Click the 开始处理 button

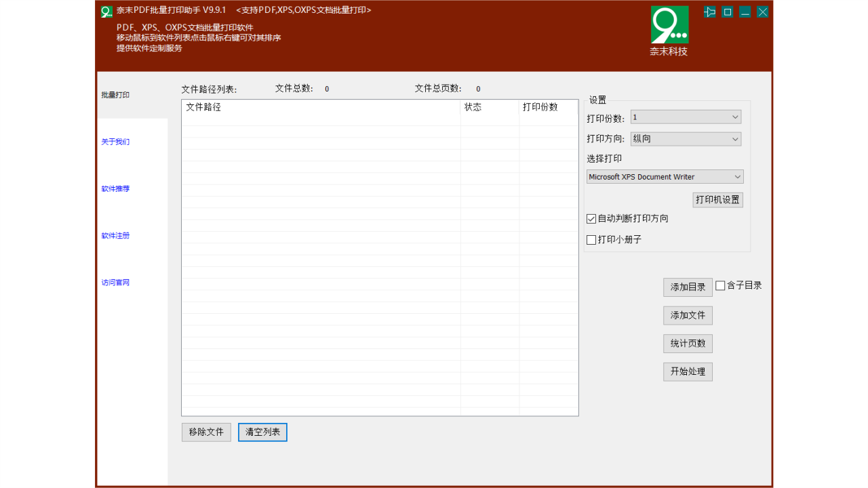pyautogui.click(x=688, y=372)
